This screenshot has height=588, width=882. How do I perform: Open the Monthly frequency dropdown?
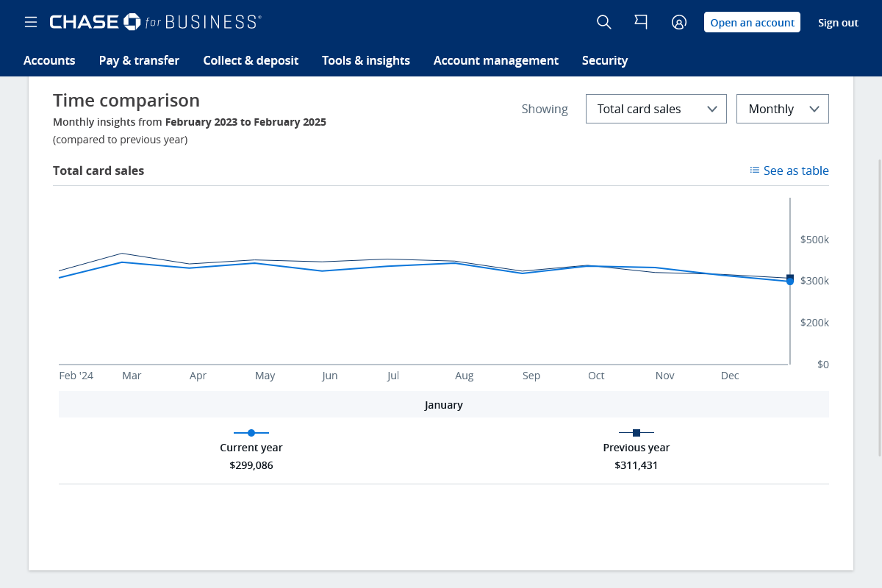pos(782,108)
